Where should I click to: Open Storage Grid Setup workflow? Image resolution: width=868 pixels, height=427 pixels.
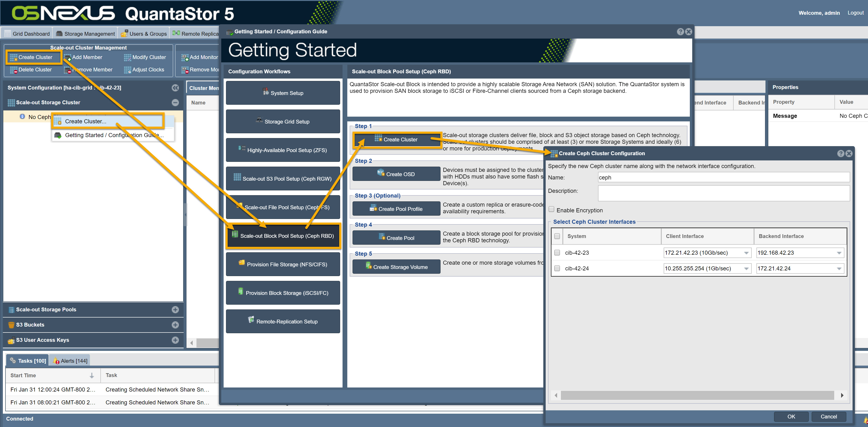coord(283,121)
